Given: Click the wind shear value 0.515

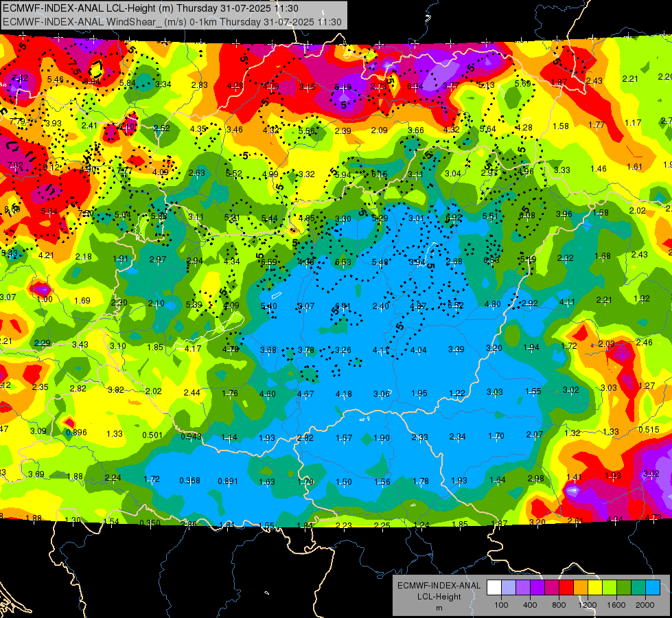Looking at the screenshot, I should 649,430.
